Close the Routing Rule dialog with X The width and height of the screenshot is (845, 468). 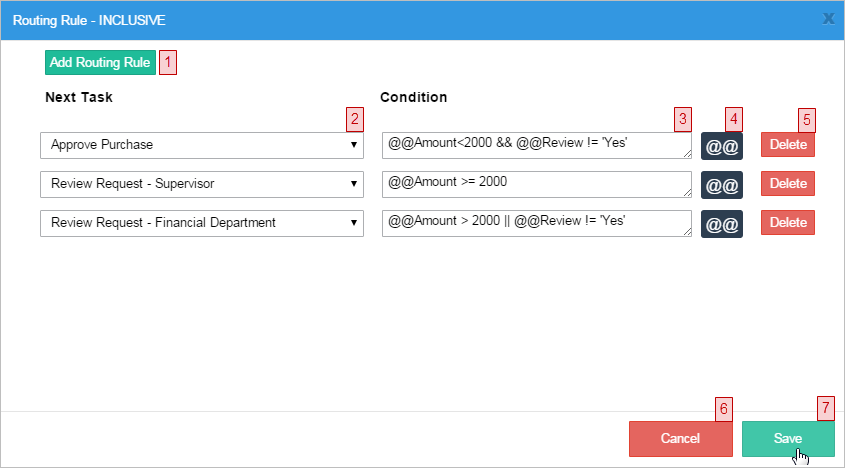[x=828, y=18]
